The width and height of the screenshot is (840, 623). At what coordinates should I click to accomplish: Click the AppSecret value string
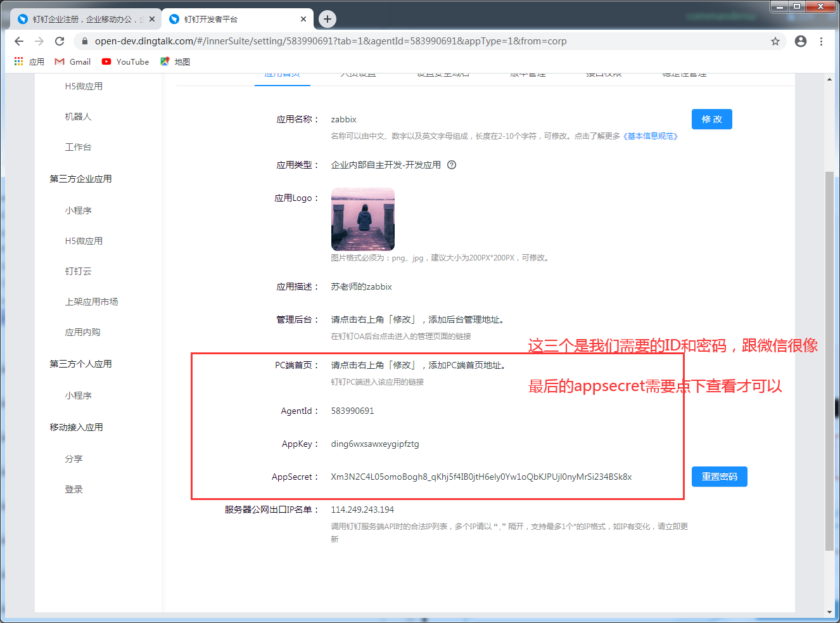481,477
